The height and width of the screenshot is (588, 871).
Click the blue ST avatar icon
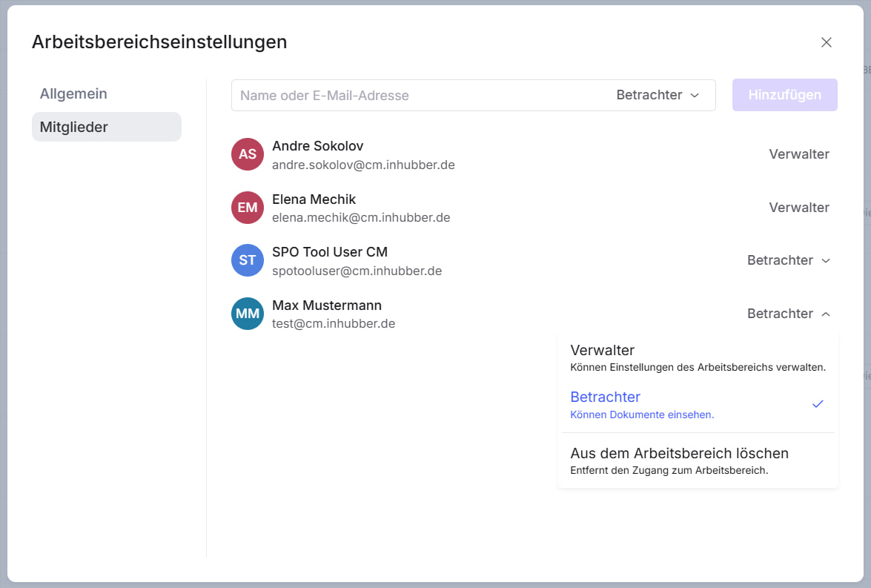click(x=248, y=261)
